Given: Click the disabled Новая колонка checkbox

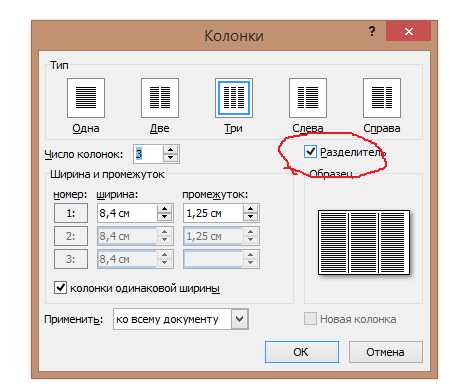Looking at the screenshot, I should [x=310, y=319].
